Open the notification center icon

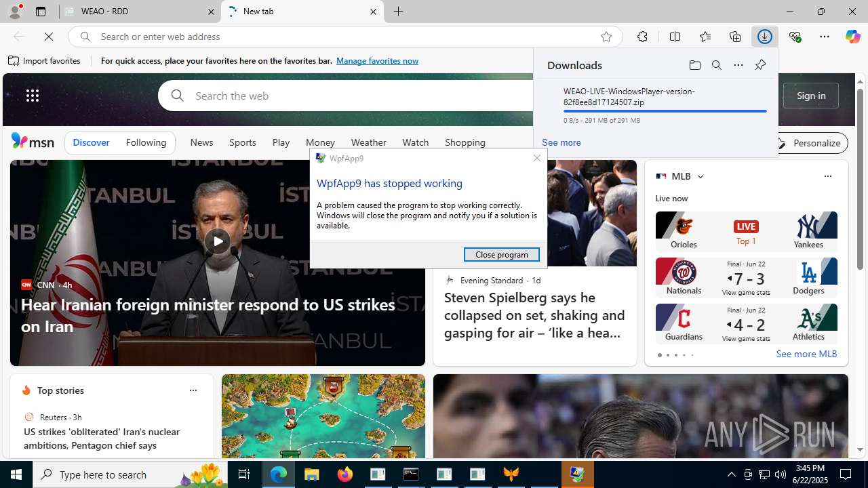click(x=846, y=474)
